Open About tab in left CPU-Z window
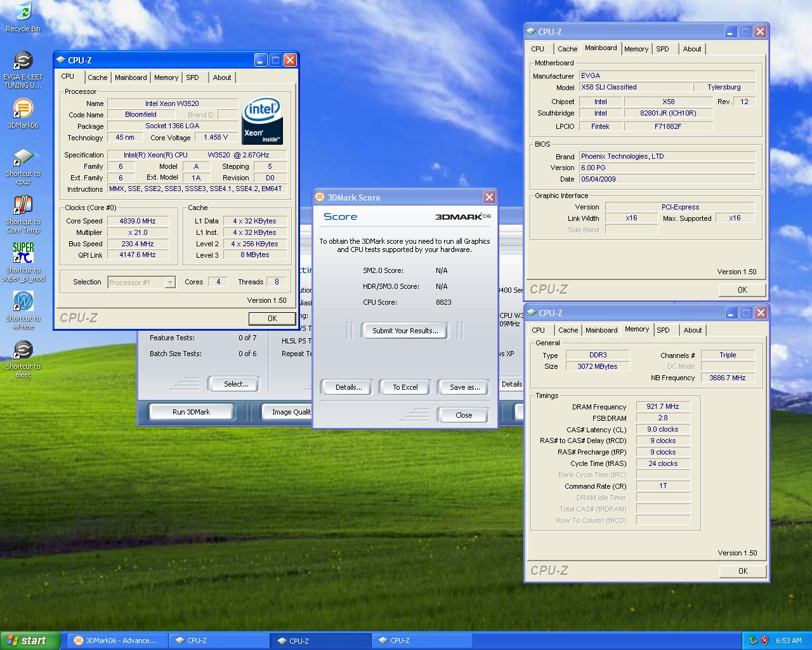The width and height of the screenshot is (812, 650). (x=222, y=77)
